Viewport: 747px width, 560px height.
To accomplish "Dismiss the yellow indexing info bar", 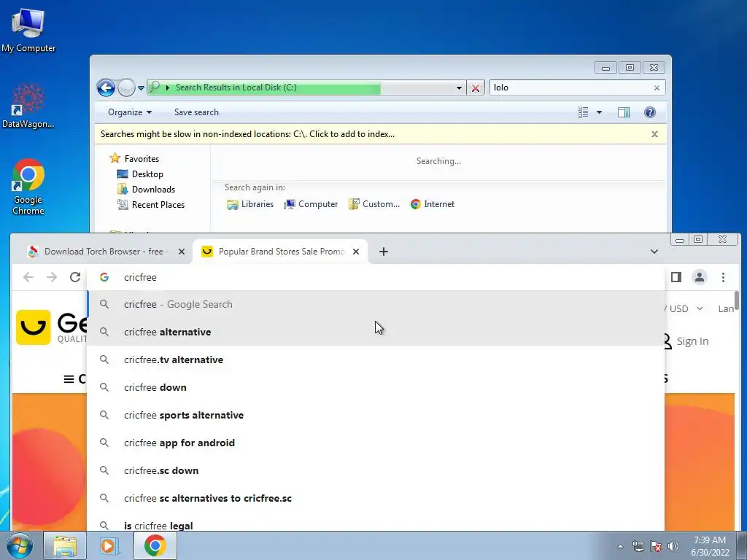I will 654,134.
